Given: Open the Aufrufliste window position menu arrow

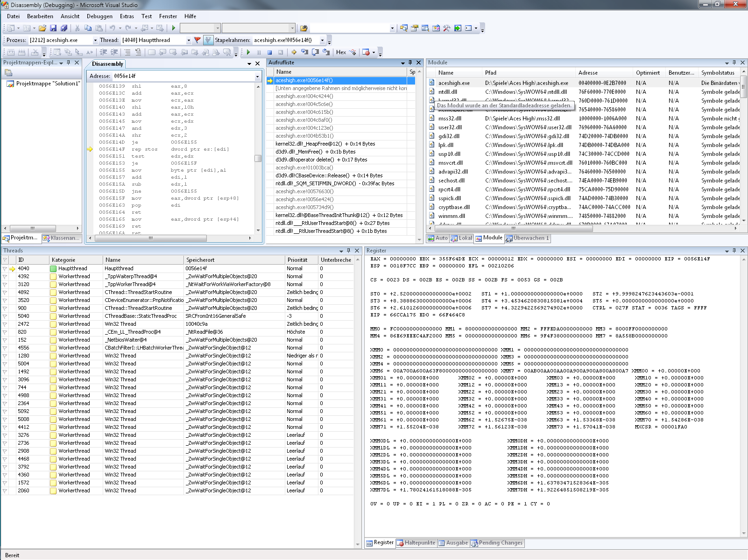Looking at the screenshot, I should (402, 63).
